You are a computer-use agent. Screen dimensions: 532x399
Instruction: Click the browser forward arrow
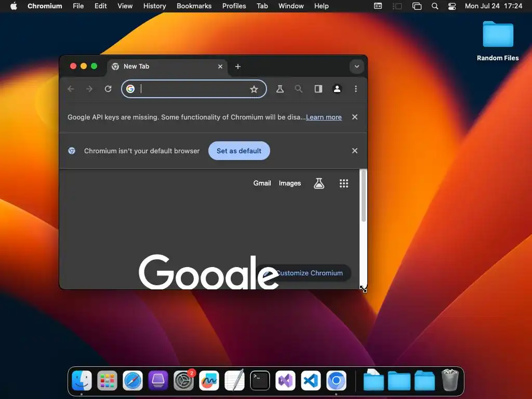(89, 89)
